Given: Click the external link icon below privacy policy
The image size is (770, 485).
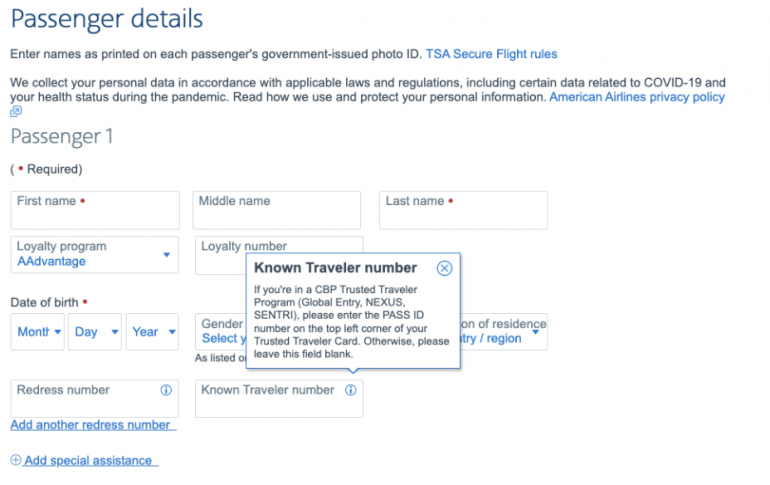Looking at the screenshot, I should point(16,112).
